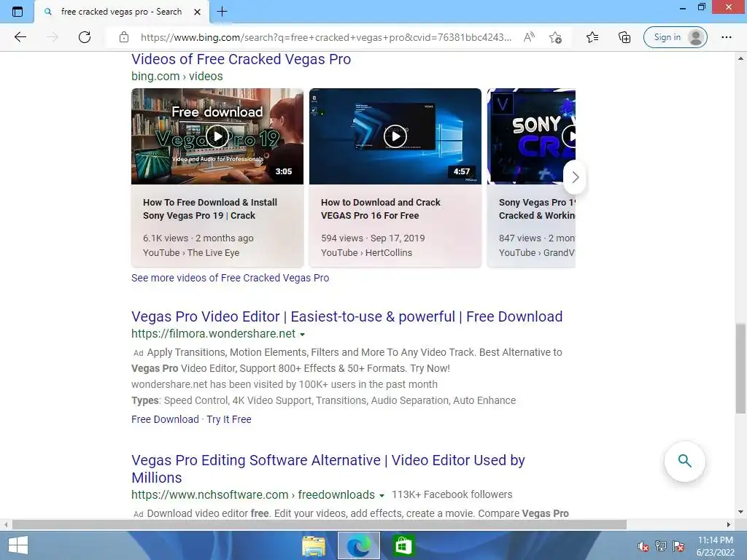Image resolution: width=747 pixels, height=560 pixels.
Task: Click the floating search magnifier button
Action: pos(684,461)
